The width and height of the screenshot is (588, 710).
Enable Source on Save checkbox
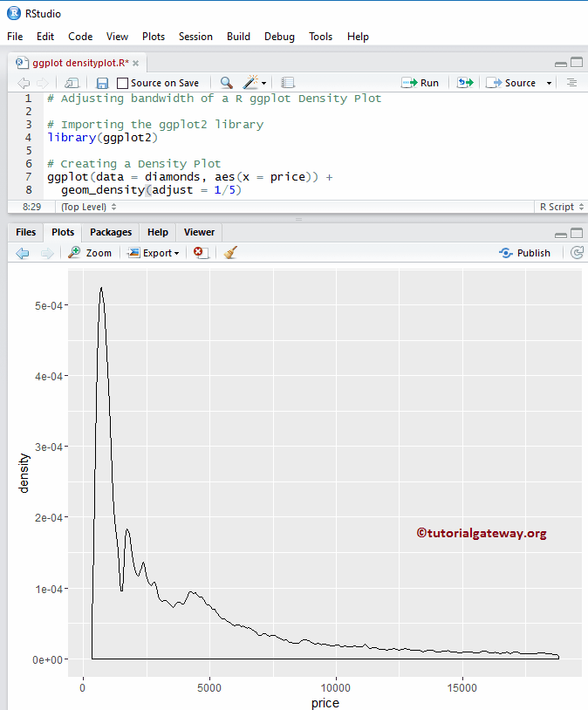tap(122, 83)
